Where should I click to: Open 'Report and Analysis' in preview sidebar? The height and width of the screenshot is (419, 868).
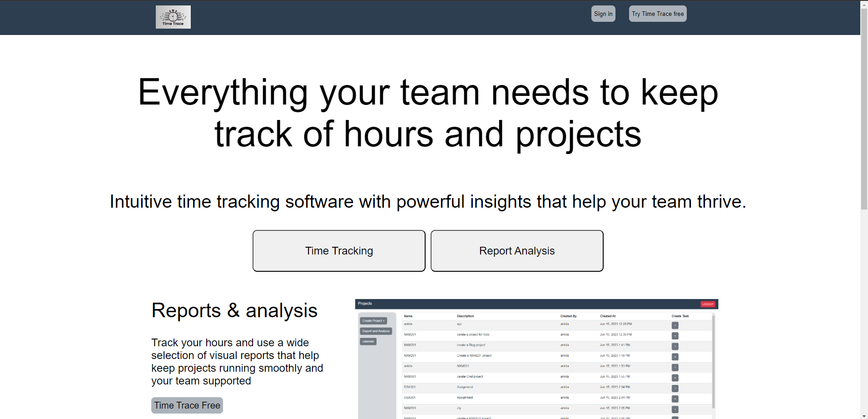click(376, 331)
